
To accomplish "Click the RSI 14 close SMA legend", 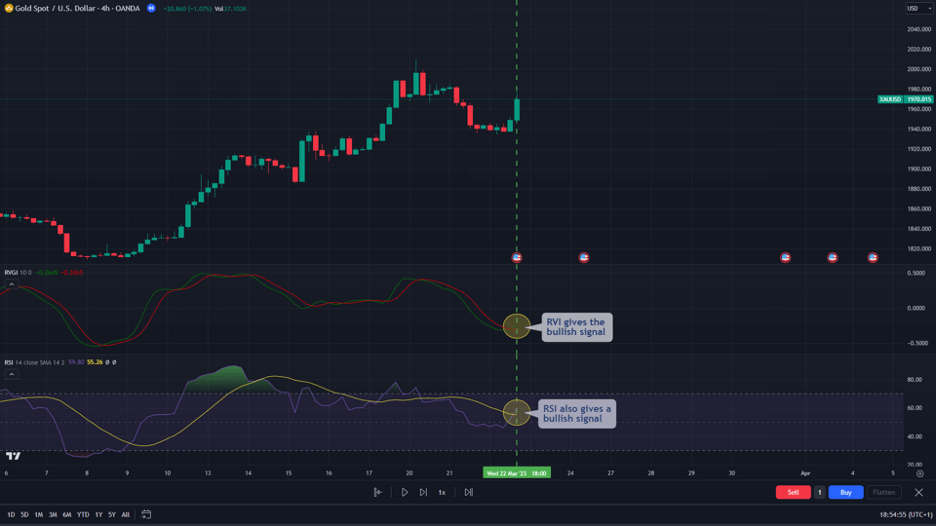I will 35,362.
